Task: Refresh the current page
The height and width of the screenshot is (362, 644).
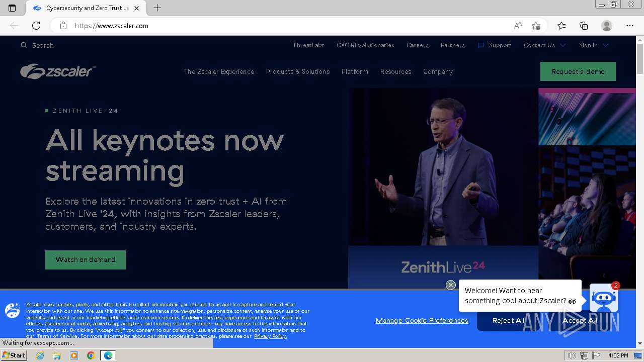Action: (x=36, y=26)
